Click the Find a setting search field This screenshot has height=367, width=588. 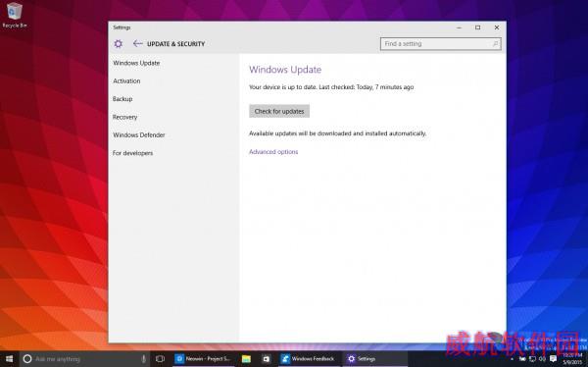click(x=441, y=44)
